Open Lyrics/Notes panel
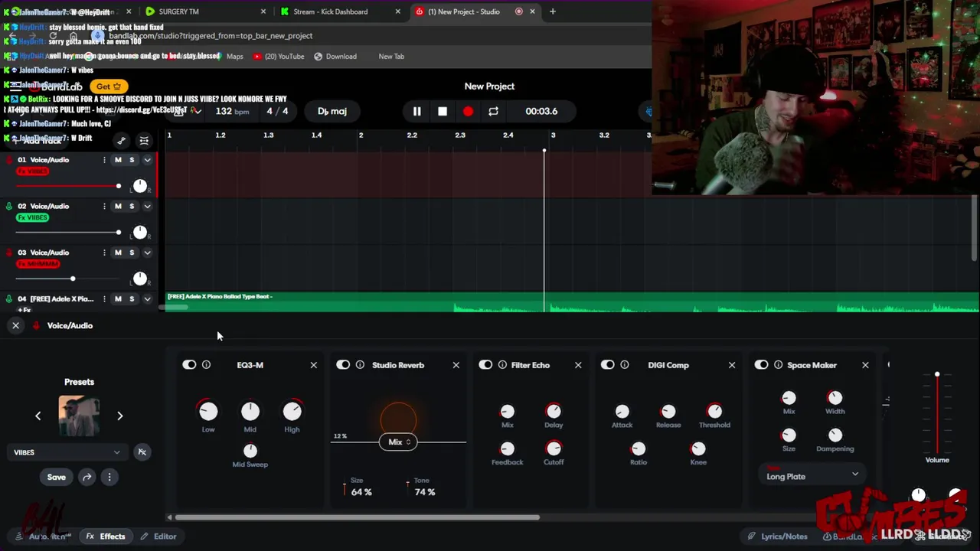This screenshot has width=980, height=551. click(777, 536)
